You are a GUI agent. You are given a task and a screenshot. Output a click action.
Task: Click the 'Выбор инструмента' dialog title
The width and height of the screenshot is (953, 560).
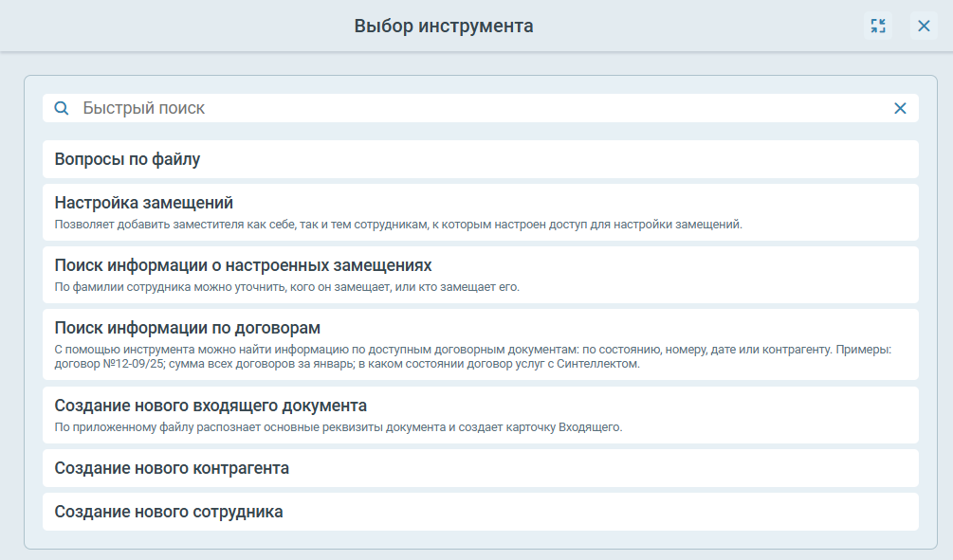point(444,26)
